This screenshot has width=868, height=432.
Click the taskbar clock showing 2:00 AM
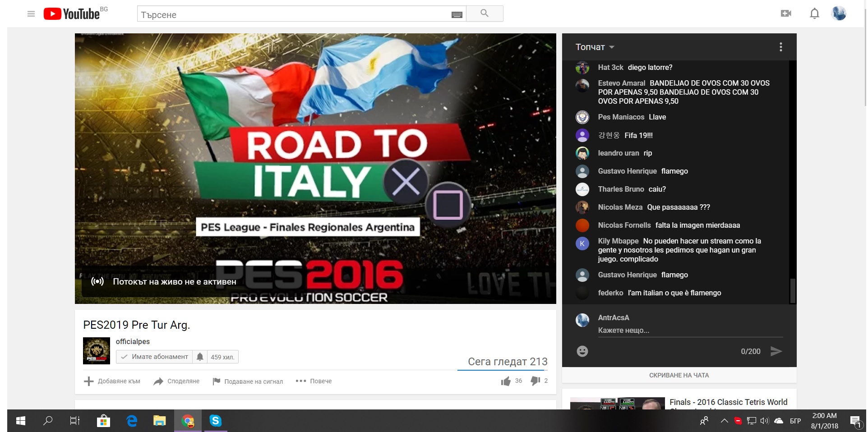click(824, 421)
